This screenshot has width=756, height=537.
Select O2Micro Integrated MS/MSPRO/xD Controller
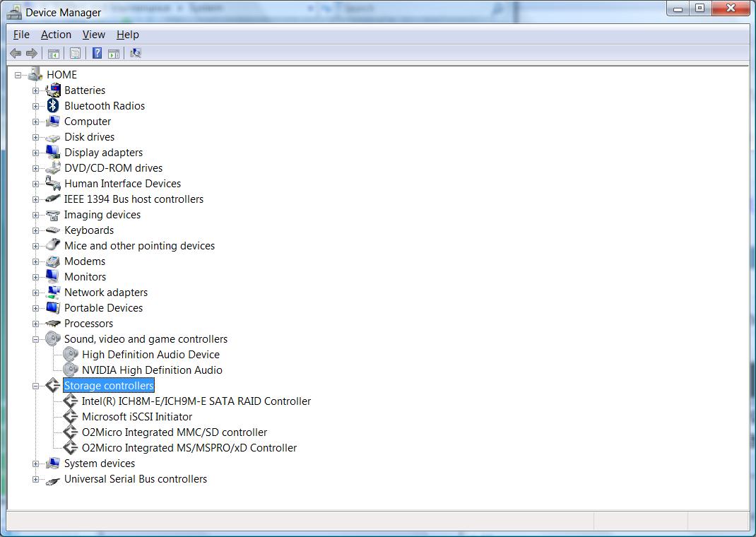[x=189, y=447]
